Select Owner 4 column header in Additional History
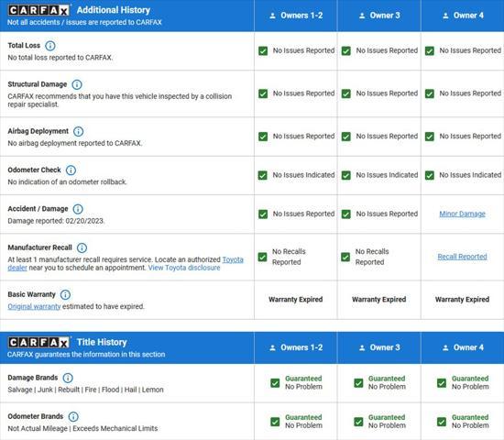This screenshot has width=504, height=440. [463, 16]
